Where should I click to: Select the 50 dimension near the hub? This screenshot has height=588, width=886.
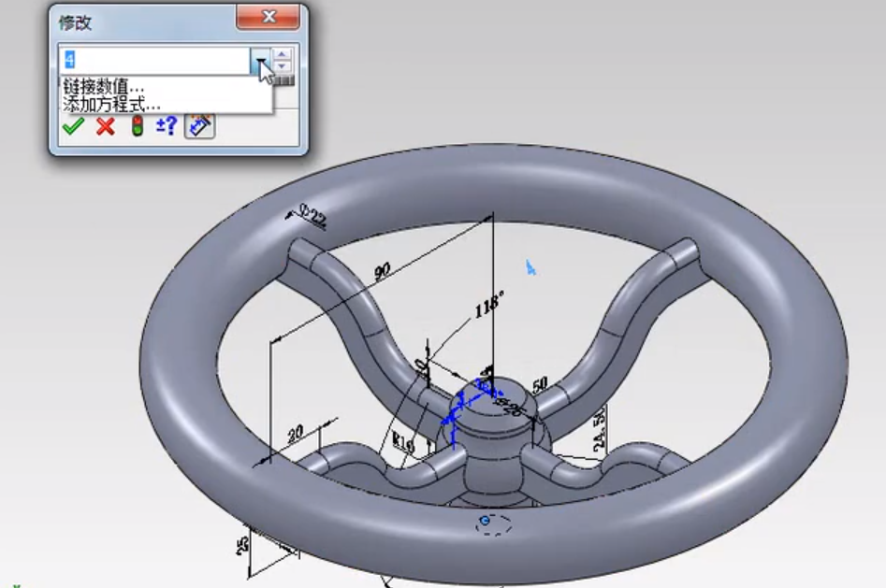pos(540,384)
